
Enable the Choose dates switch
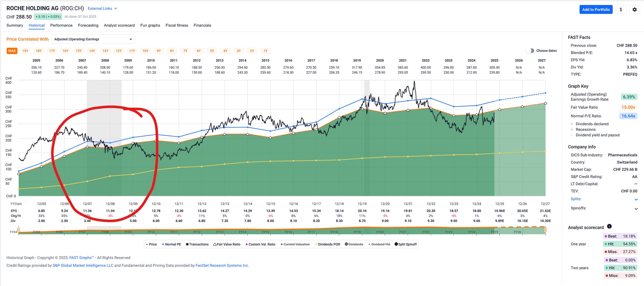pos(530,51)
